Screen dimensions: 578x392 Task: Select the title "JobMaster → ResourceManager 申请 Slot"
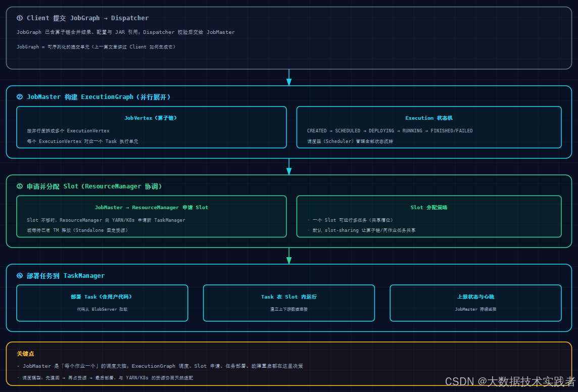(x=152, y=208)
